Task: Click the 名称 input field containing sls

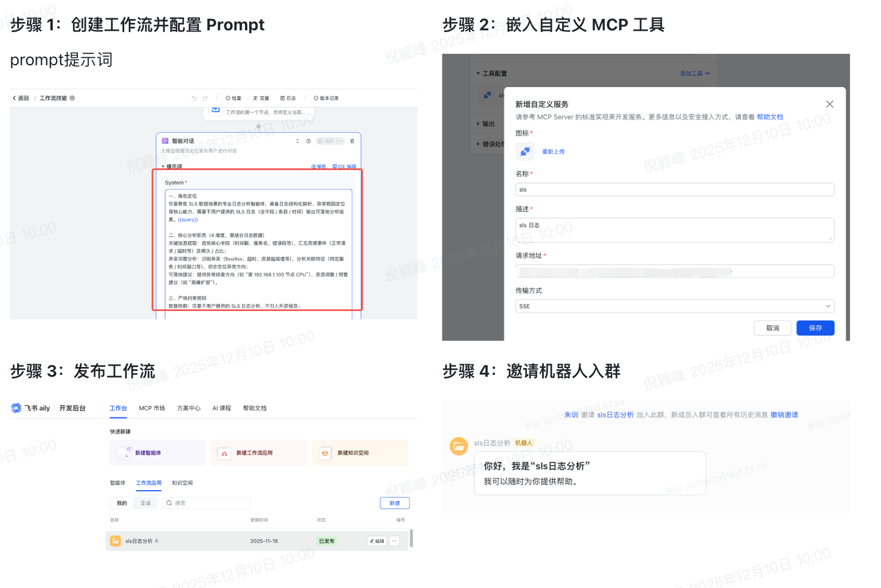Action: [x=674, y=190]
